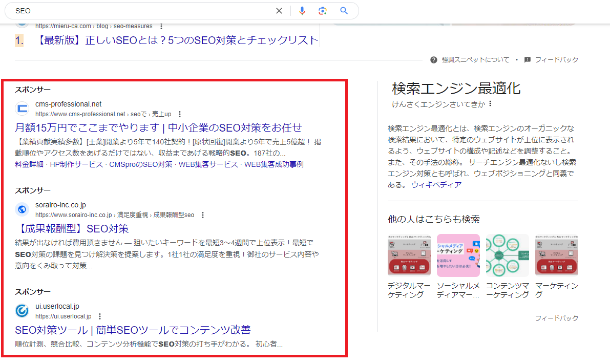
Task: Open more options for ui.userlocal.jp ad
Action: [99, 316]
